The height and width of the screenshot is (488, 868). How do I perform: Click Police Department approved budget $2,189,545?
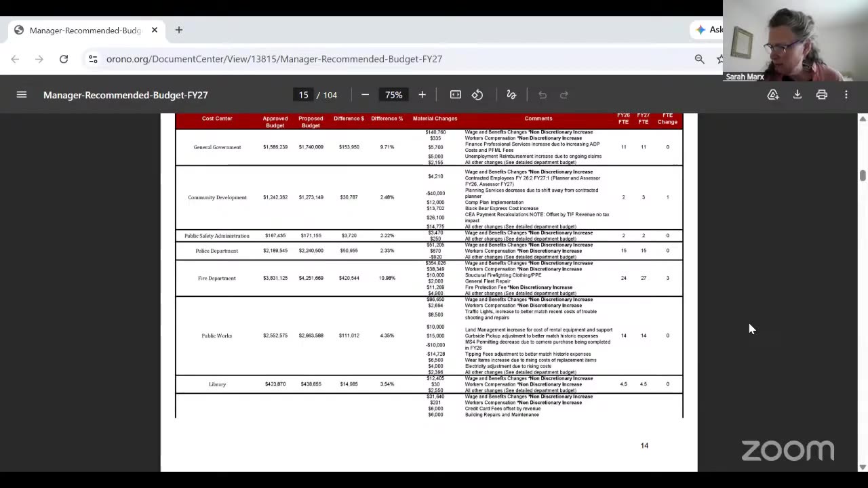point(275,251)
